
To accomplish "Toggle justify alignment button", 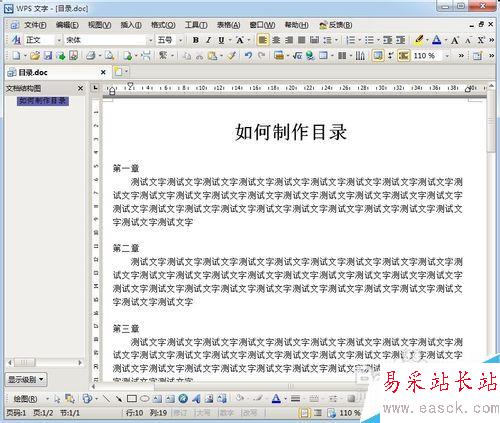I will [302, 40].
